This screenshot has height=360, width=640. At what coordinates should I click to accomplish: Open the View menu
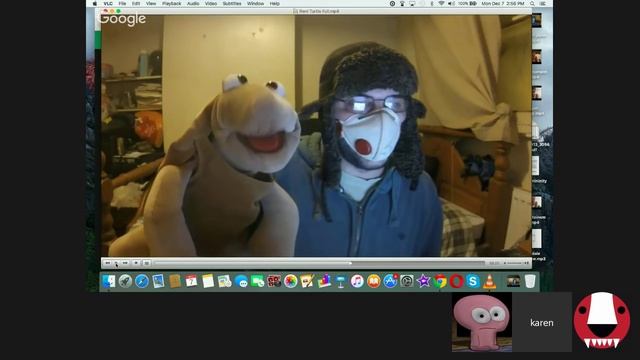[151, 3]
